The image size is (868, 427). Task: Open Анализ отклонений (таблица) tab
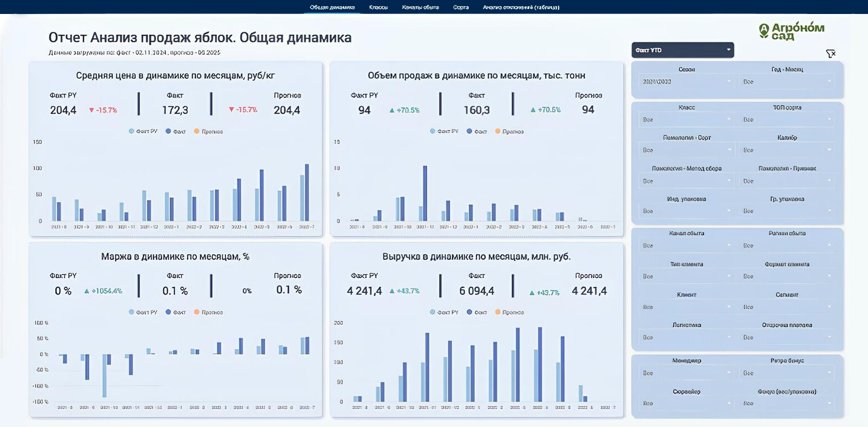click(521, 7)
